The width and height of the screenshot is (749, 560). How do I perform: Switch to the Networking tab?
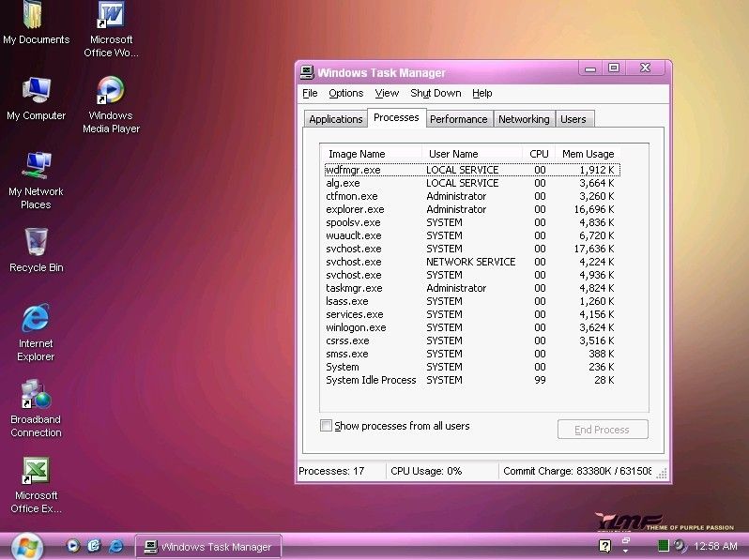524,119
